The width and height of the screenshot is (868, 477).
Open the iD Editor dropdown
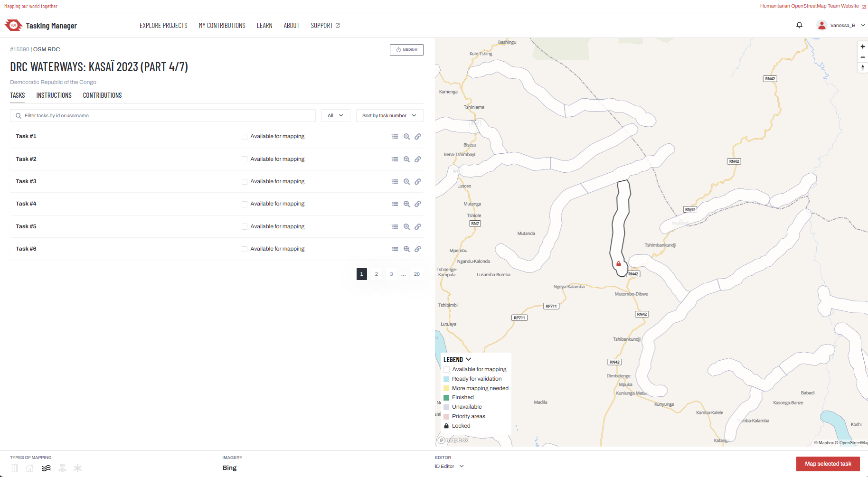tap(449, 467)
